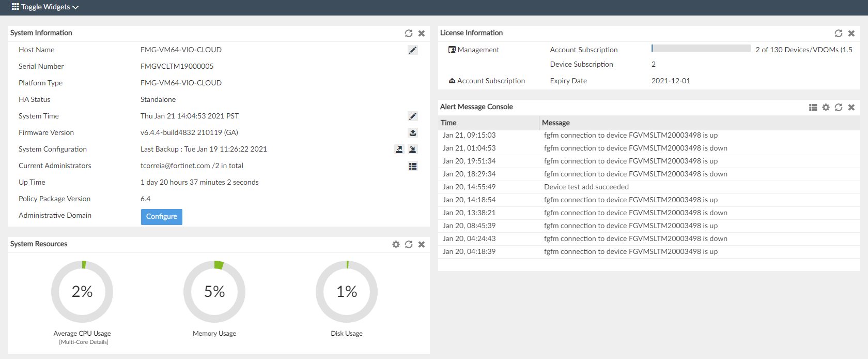Open System Resources widget settings gear
The height and width of the screenshot is (359, 868).
[396, 244]
